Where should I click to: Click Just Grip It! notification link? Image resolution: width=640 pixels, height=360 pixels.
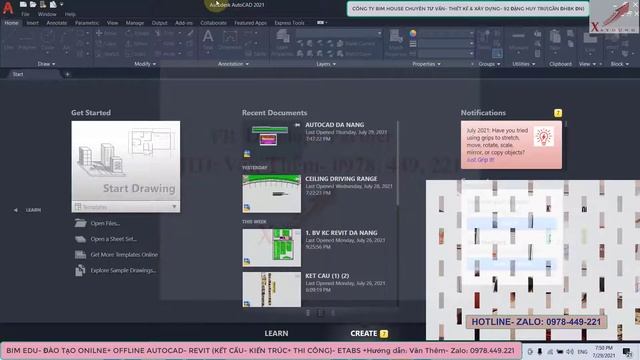click(x=480, y=160)
